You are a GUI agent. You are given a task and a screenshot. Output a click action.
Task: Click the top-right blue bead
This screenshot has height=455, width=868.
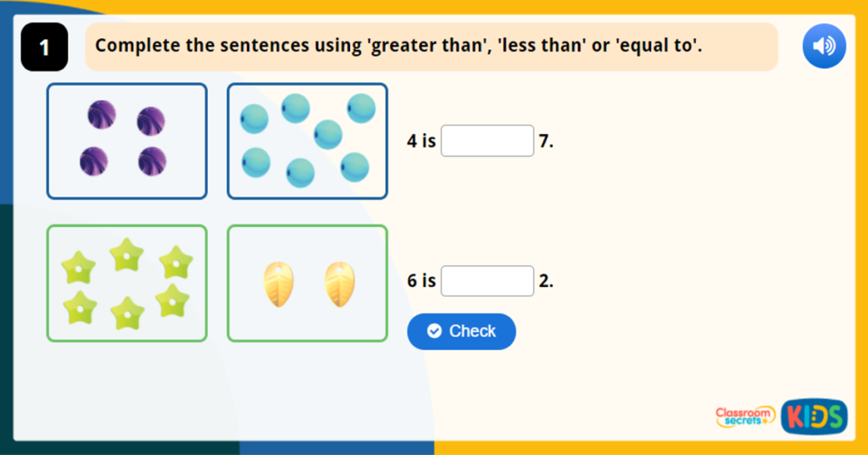pos(361,108)
